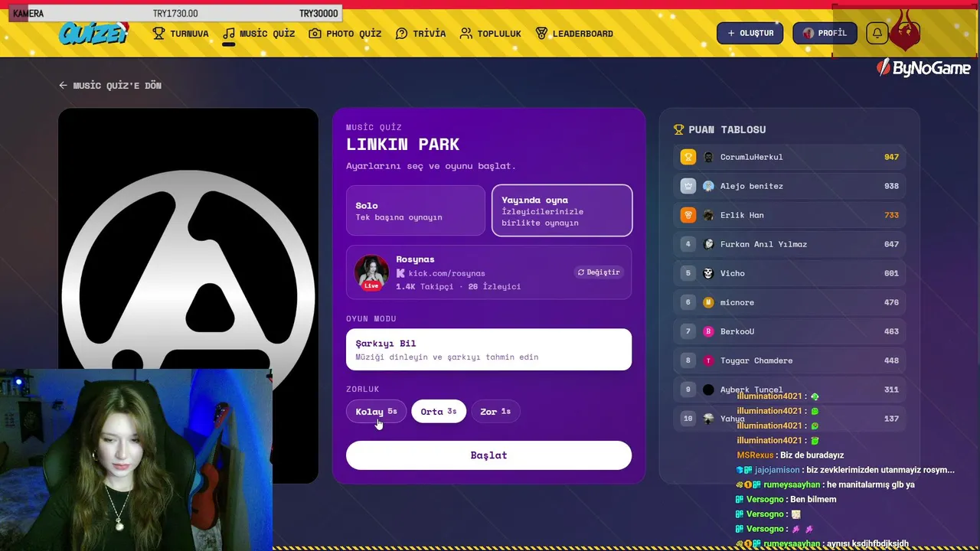Choose Orta 3s difficulty

[439, 412]
